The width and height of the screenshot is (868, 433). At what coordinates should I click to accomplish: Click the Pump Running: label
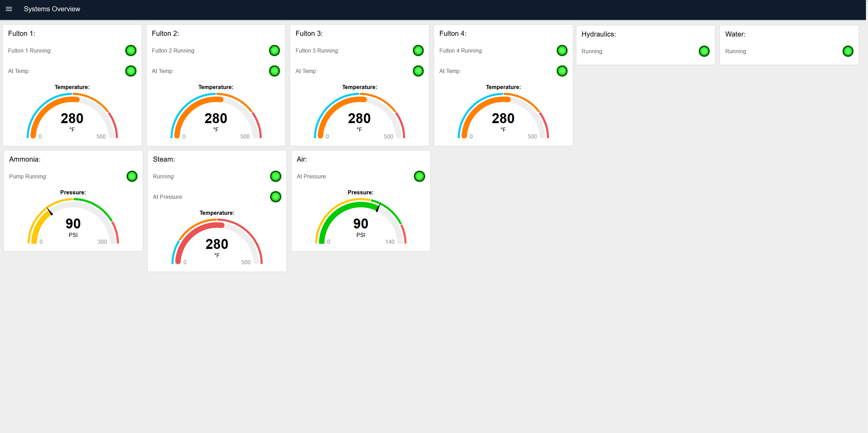28,176
